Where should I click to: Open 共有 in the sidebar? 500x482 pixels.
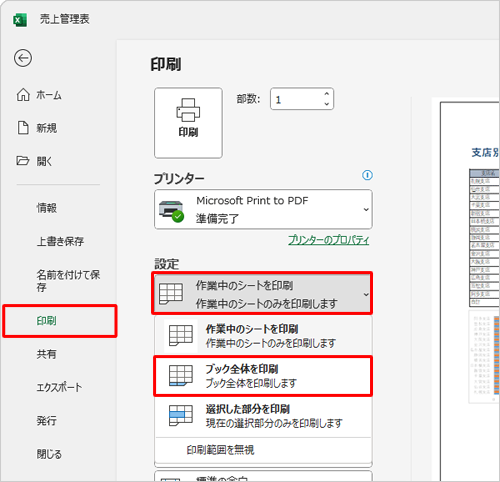point(47,354)
